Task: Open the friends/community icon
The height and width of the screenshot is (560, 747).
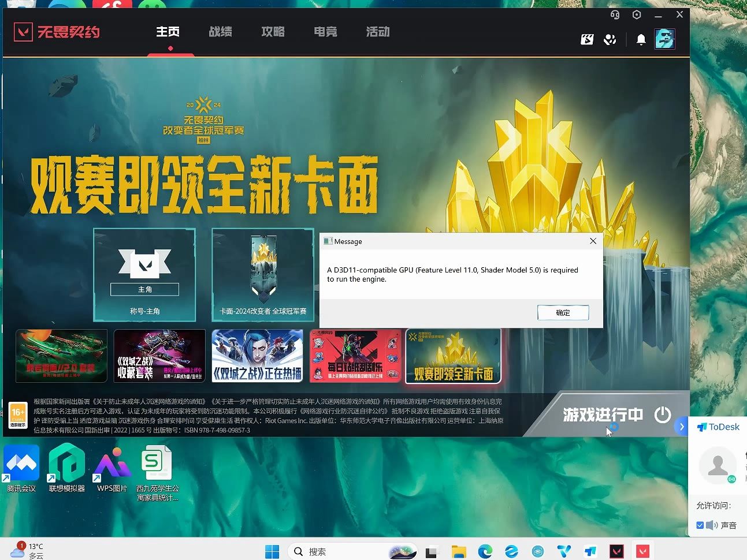Action: [x=610, y=39]
